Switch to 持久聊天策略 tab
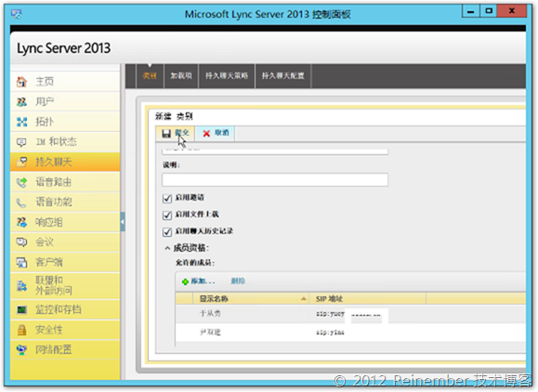The height and width of the screenshot is (392, 538). point(227,76)
